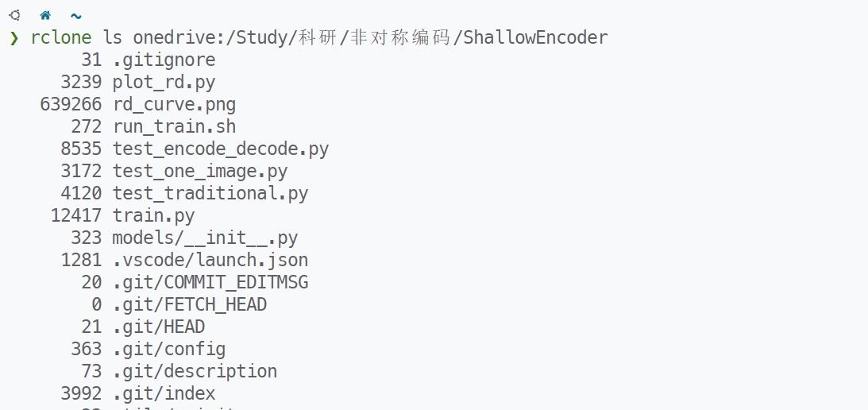Click the rd_curve.png file name
The width and height of the screenshot is (868, 410).
(x=175, y=105)
